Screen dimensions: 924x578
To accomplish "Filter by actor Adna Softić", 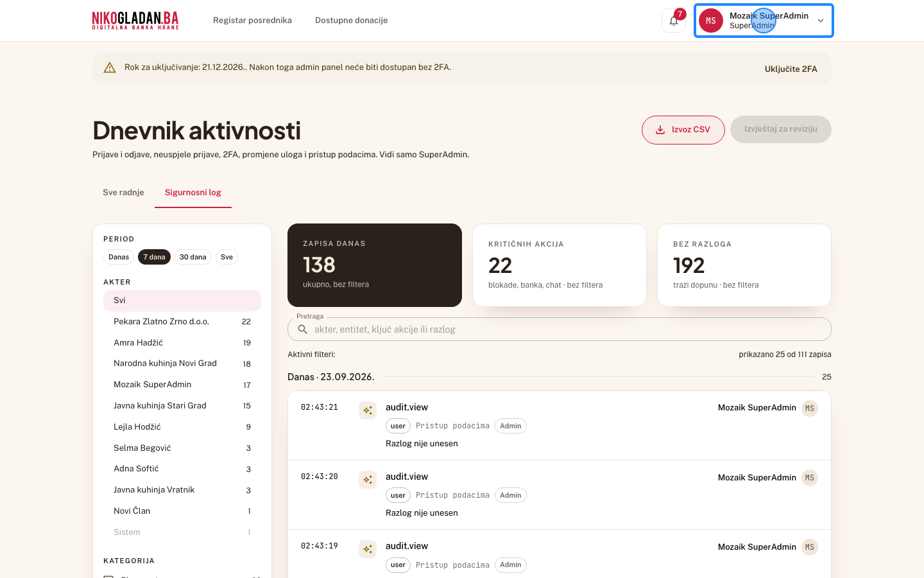I will [182, 469].
